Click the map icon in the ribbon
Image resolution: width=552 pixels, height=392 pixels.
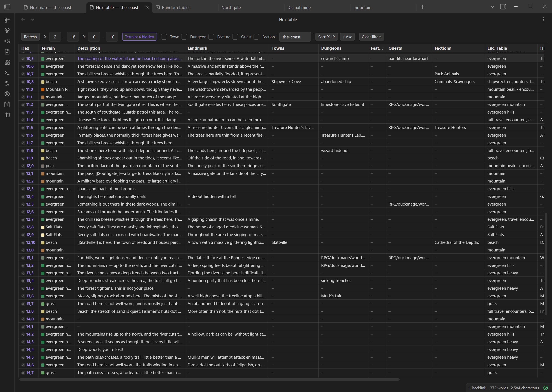(x=7, y=115)
